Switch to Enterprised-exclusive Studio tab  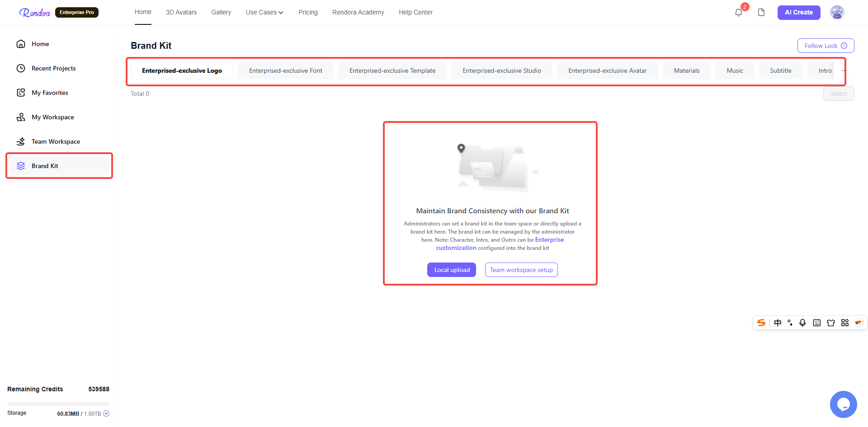502,70
